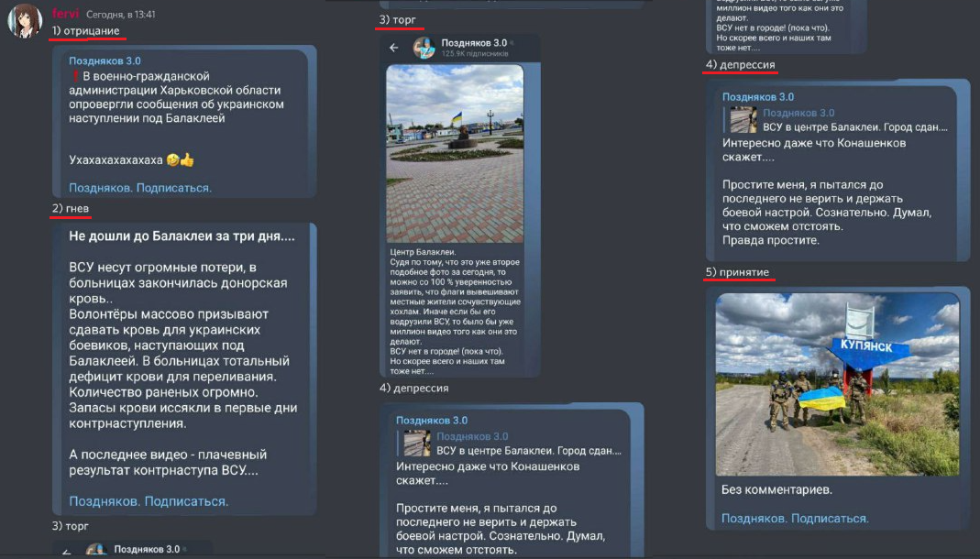Click the message timestamp Сегодня, в 13:41

point(121,15)
